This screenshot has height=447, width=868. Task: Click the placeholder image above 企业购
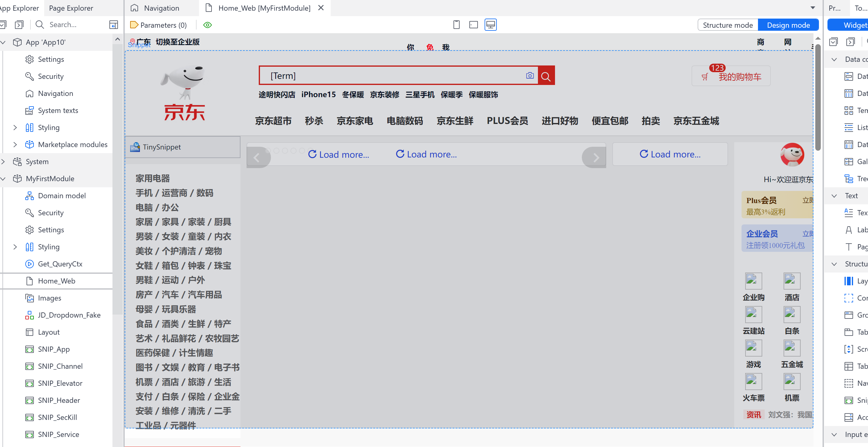pyautogui.click(x=753, y=281)
